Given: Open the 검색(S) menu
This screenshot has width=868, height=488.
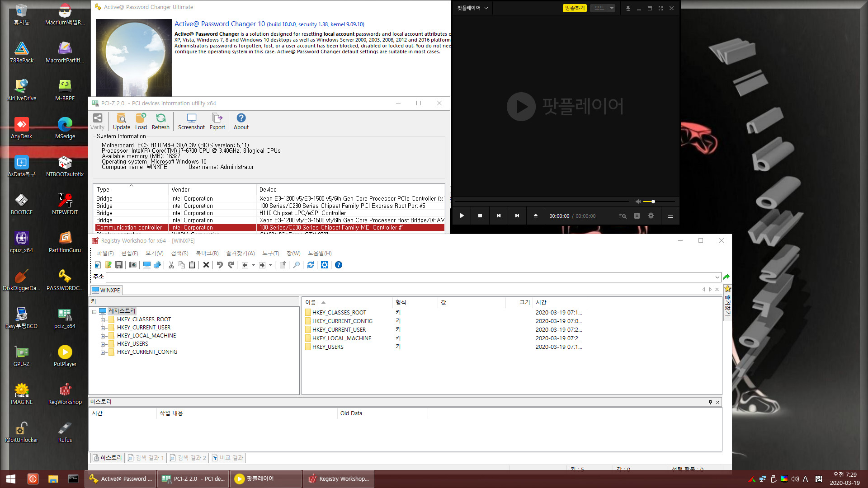Looking at the screenshot, I should click(179, 253).
